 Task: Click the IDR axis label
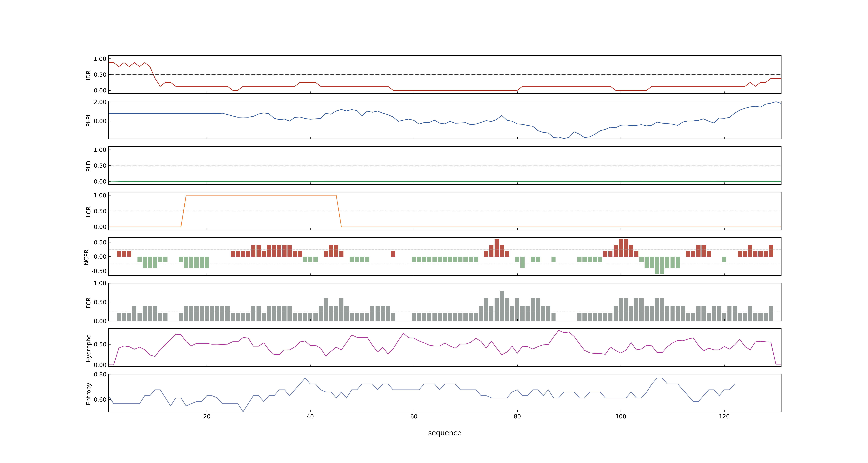click(88, 75)
